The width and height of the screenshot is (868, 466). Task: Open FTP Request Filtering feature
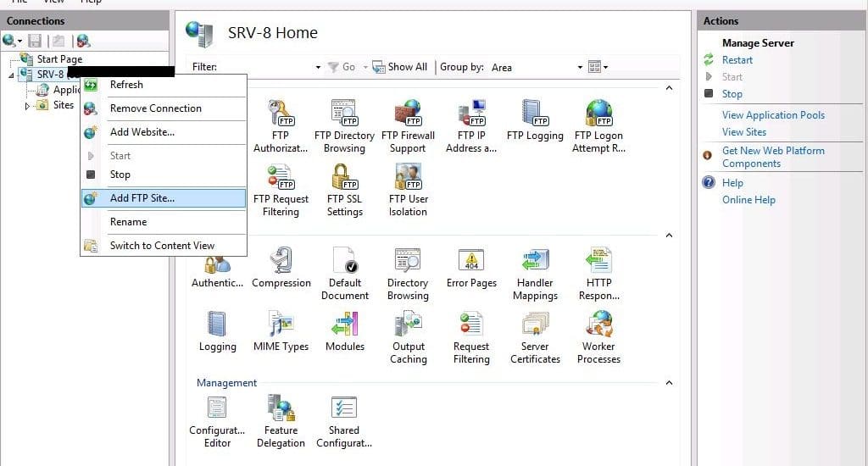coord(281,190)
